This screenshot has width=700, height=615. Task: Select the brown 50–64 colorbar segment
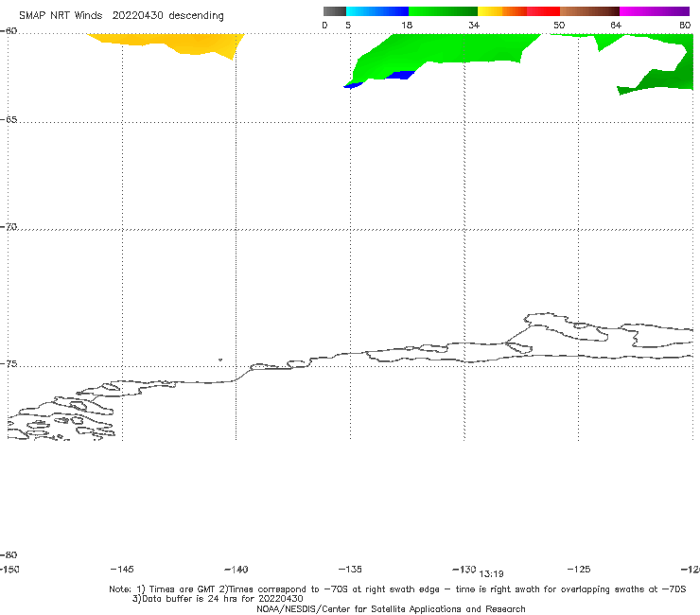click(x=589, y=11)
